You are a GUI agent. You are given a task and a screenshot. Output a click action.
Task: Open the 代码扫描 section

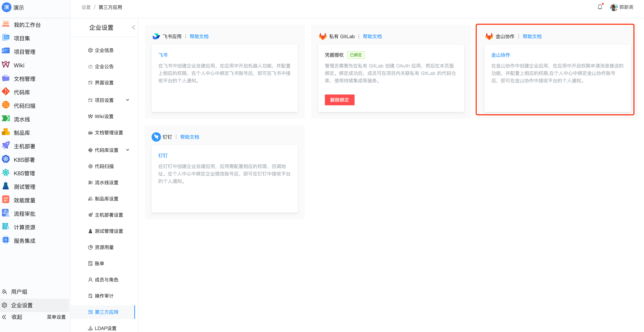coord(24,105)
